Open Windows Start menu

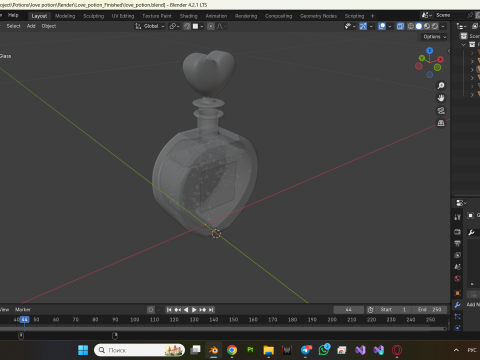tap(83, 350)
